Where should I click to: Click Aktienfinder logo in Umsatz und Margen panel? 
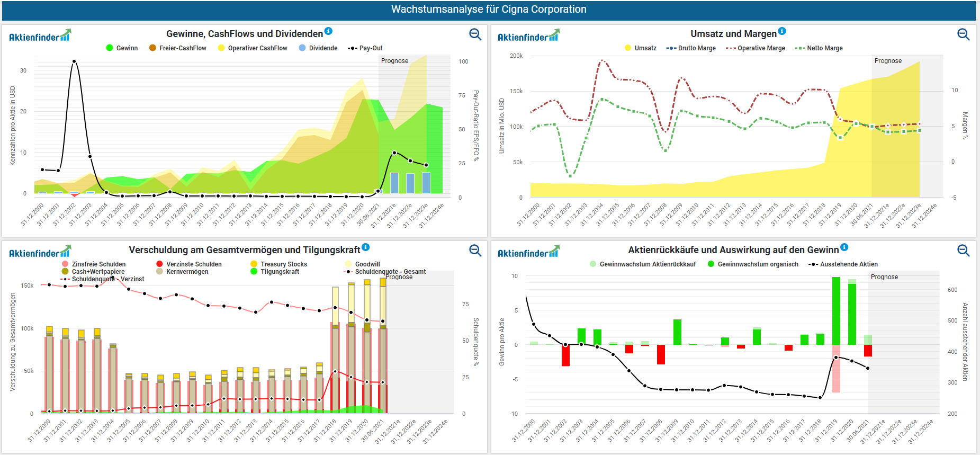coord(528,36)
